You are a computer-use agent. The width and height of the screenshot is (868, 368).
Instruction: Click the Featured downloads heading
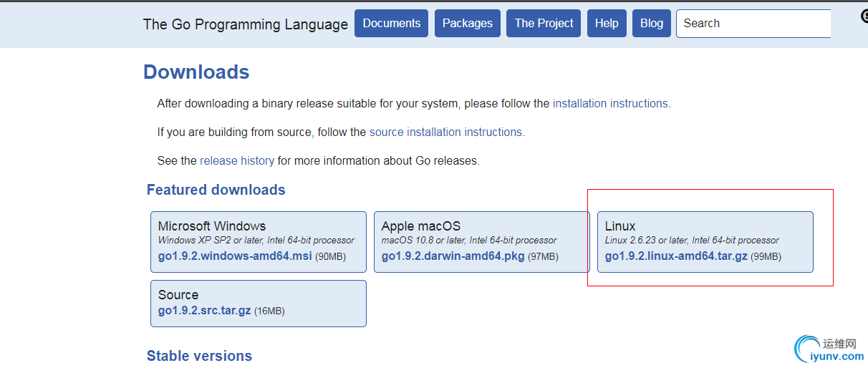[x=216, y=190]
